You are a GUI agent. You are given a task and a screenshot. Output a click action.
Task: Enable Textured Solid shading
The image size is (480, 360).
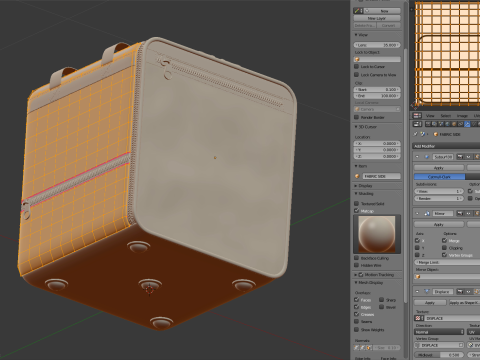[x=356, y=203]
